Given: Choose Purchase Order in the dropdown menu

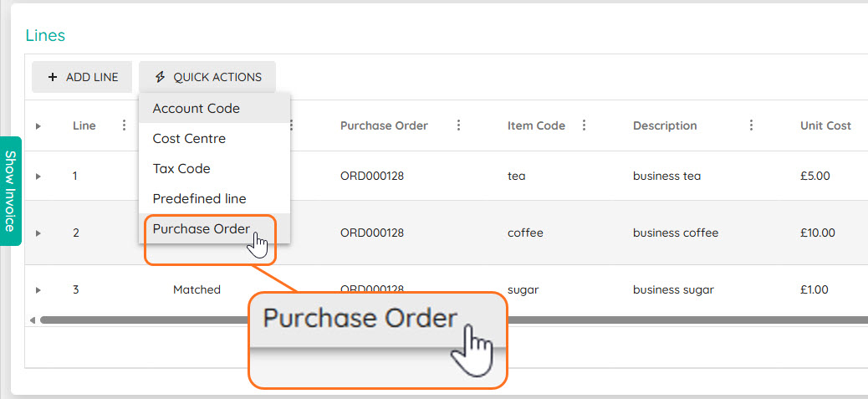Looking at the screenshot, I should coord(214,228).
